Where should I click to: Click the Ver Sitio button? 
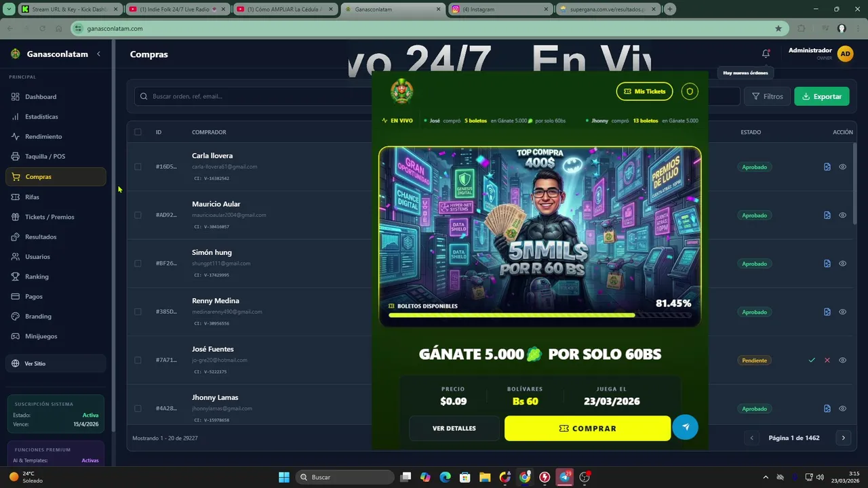click(56, 363)
